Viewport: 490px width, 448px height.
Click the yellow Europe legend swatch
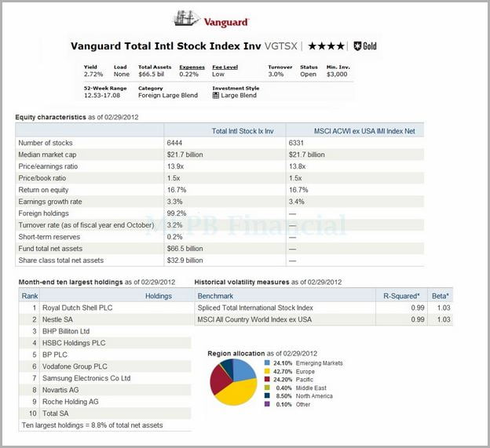coord(267,371)
